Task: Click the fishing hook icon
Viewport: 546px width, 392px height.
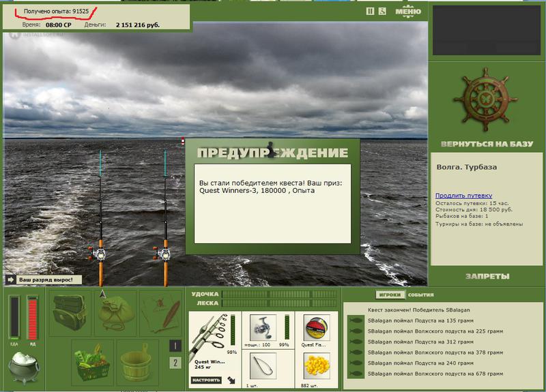Action: (263, 366)
